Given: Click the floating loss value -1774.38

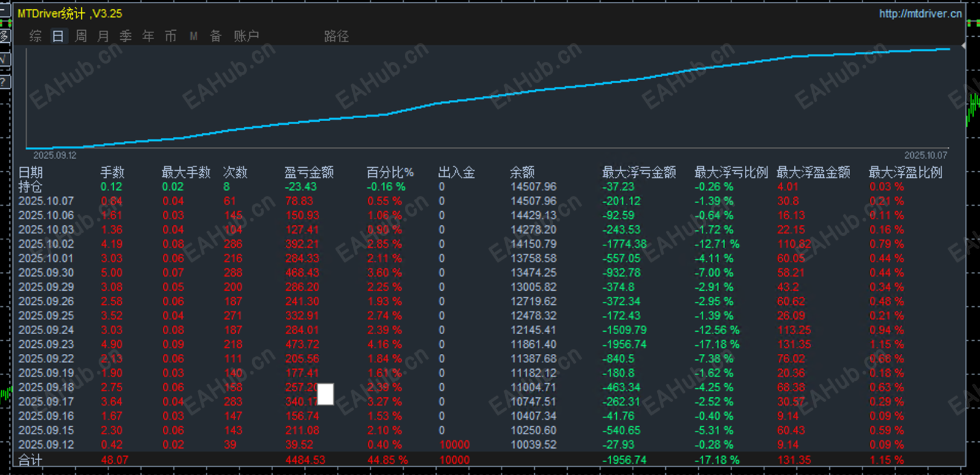Looking at the screenshot, I should [x=624, y=244].
